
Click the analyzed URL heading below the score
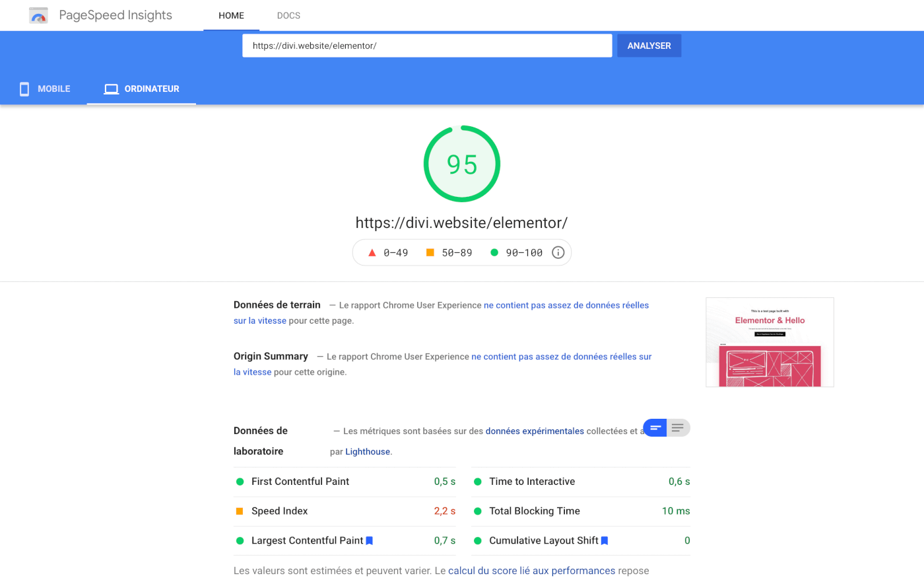click(x=461, y=223)
